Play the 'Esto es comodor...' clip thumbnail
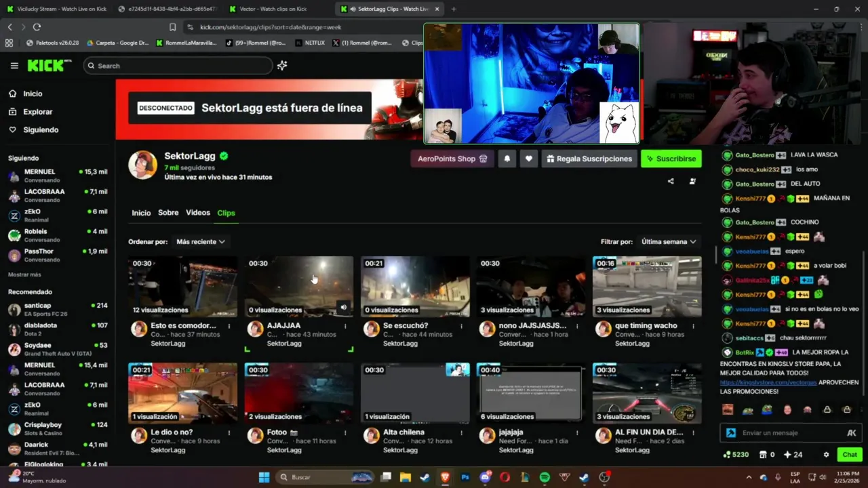 pos(183,287)
